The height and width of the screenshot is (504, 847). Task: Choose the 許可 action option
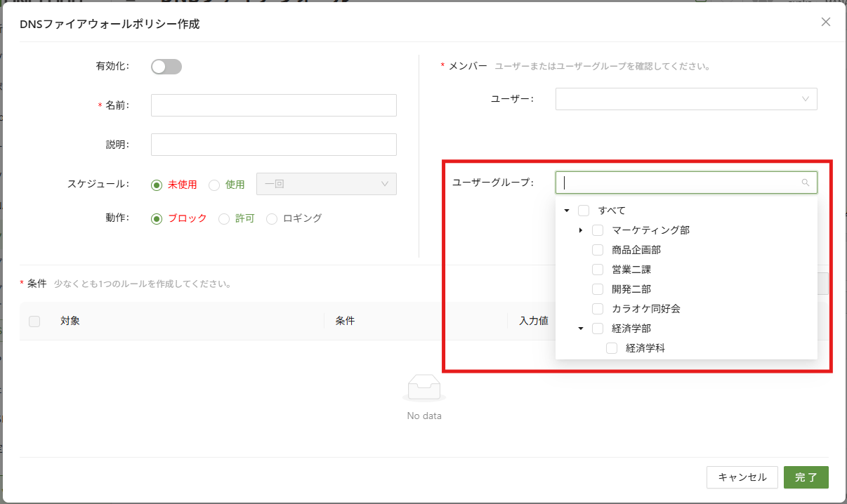coord(225,219)
